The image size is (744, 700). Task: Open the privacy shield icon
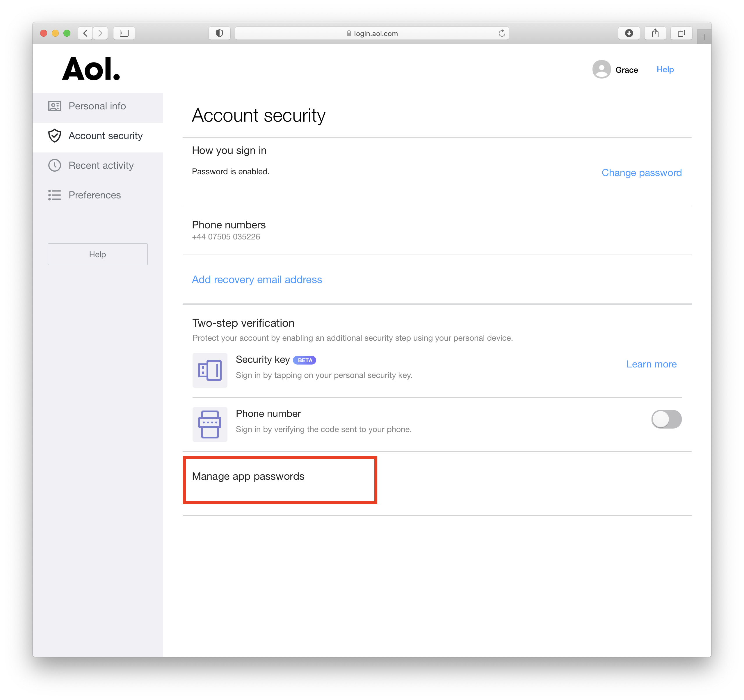(220, 33)
